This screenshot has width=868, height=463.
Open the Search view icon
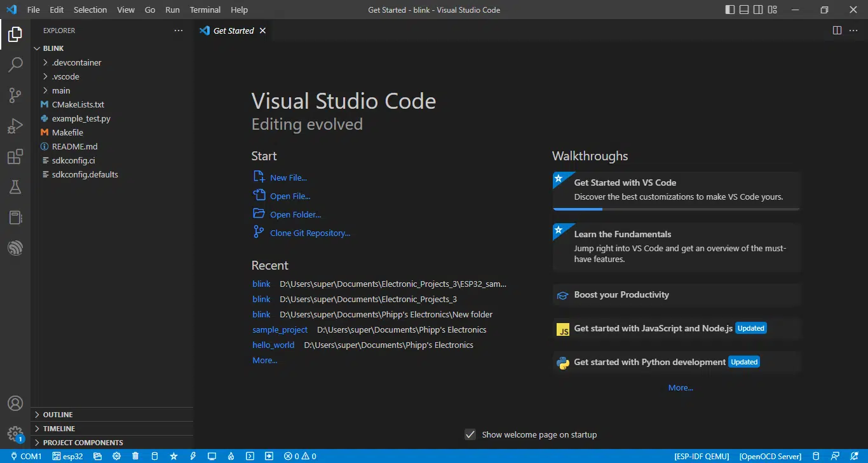pyautogui.click(x=15, y=64)
